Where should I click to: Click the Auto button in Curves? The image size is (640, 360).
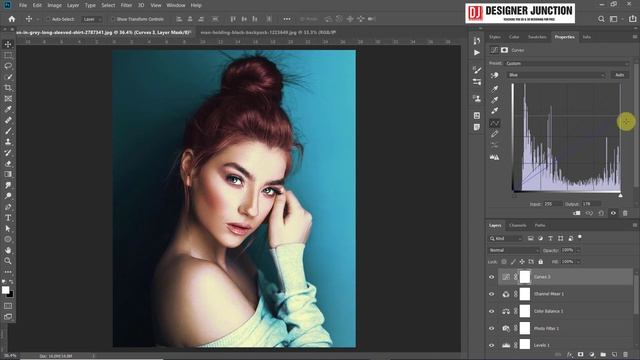point(619,75)
